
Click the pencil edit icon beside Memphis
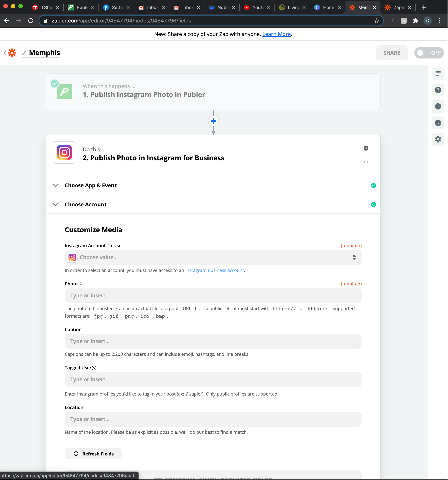24,53
